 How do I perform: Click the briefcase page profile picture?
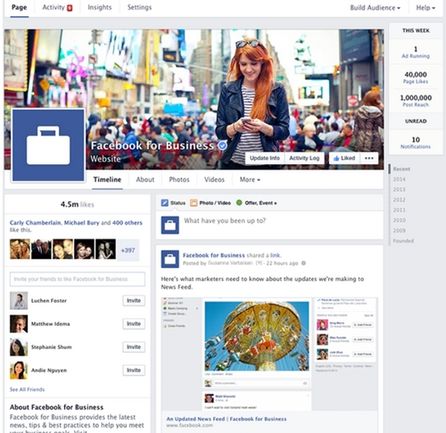[x=48, y=145]
